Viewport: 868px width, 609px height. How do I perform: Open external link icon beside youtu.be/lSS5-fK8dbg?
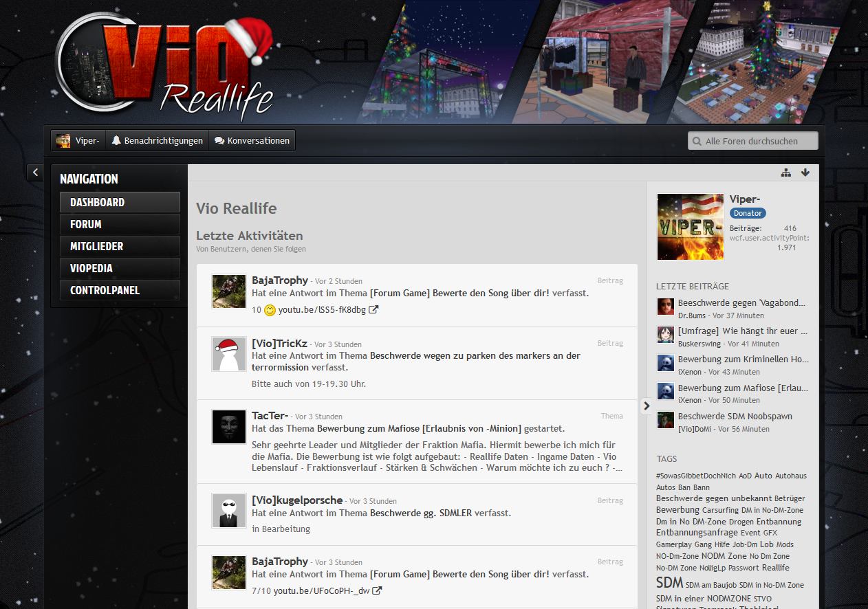(373, 310)
